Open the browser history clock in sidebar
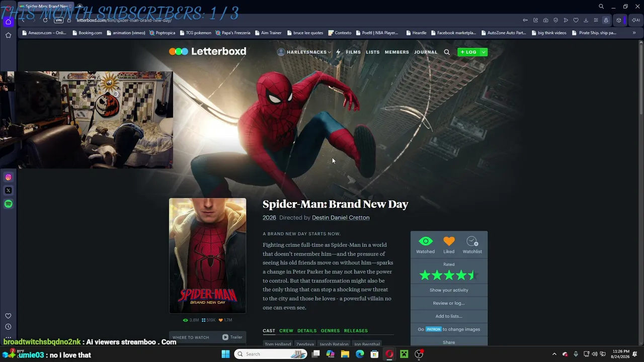Image resolution: width=644 pixels, height=362 pixels. coord(8,327)
